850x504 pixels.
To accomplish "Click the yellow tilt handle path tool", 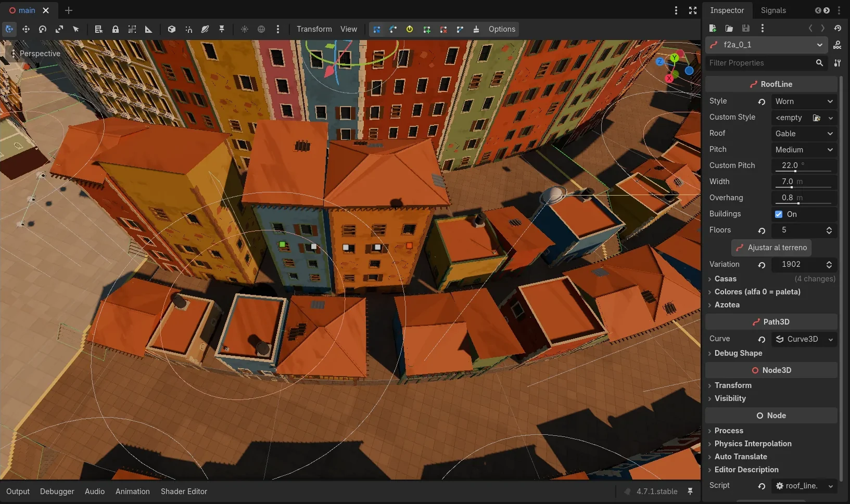I will coord(410,29).
